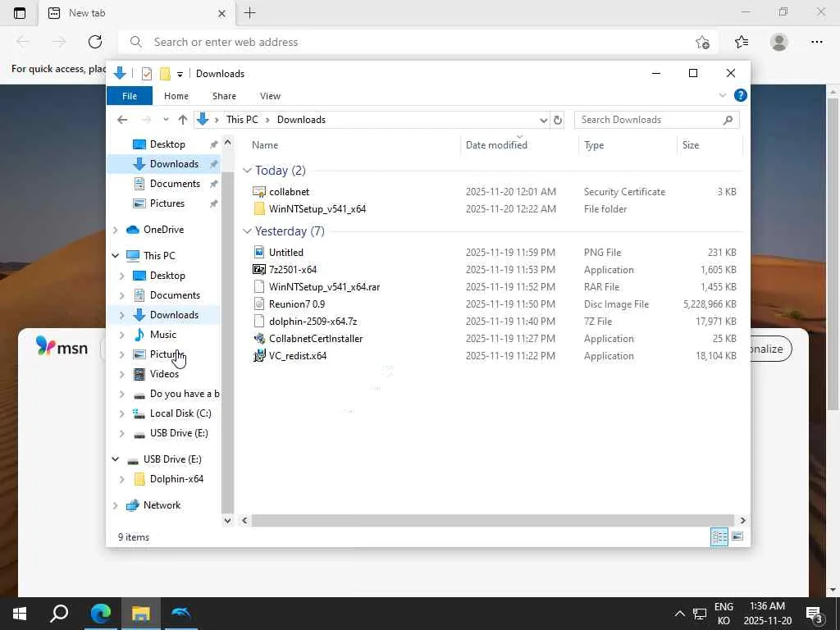The image size is (840, 630).
Task: Open recent locations dropdown arrow
Action: [x=166, y=120]
